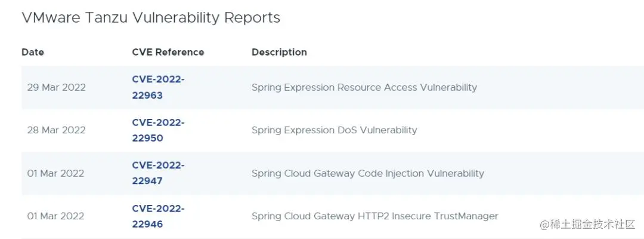Click the @ symbol in the watermark

click(x=544, y=224)
